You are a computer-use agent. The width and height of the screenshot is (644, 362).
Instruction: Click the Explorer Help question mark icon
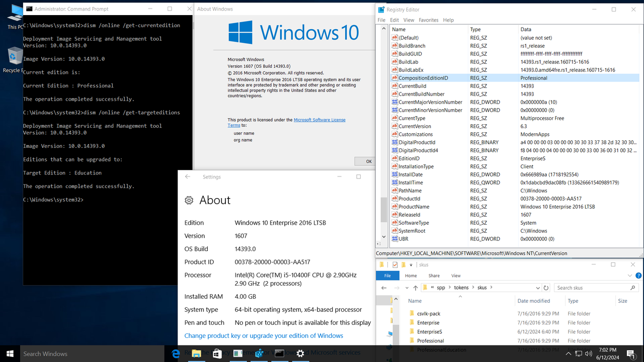[638, 276]
